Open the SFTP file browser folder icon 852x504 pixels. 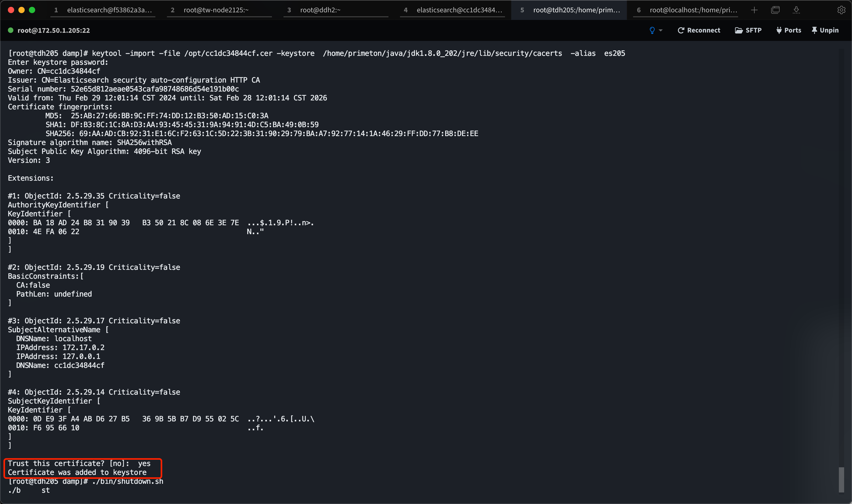[x=739, y=30]
